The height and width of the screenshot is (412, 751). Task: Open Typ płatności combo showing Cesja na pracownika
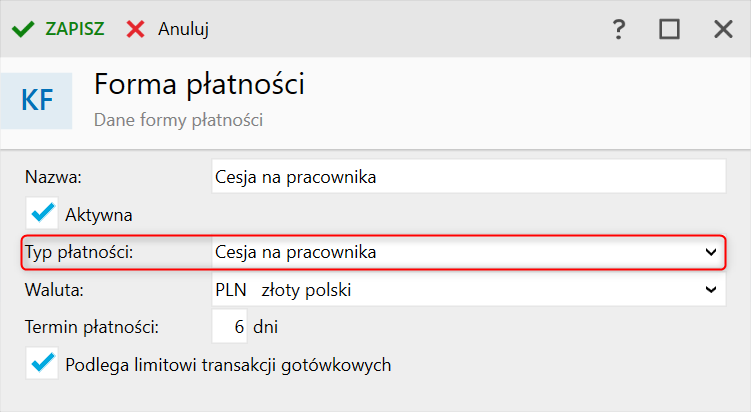coord(469,252)
